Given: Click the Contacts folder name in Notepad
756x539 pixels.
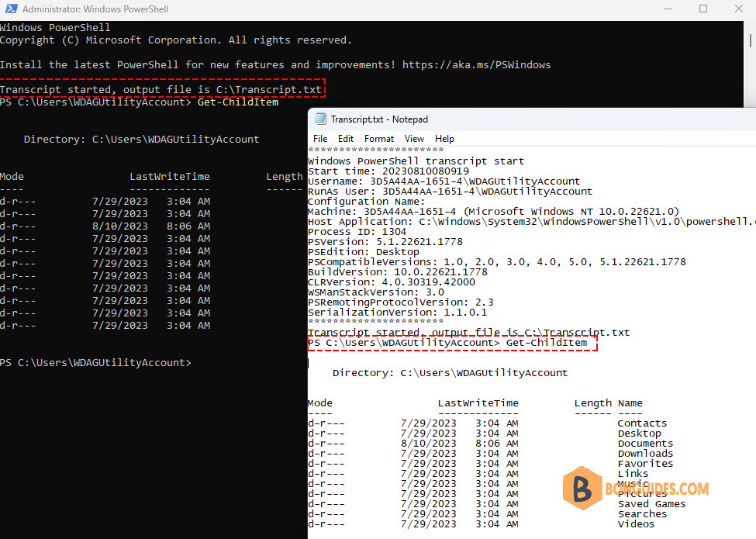Looking at the screenshot, I should [642, 423].
